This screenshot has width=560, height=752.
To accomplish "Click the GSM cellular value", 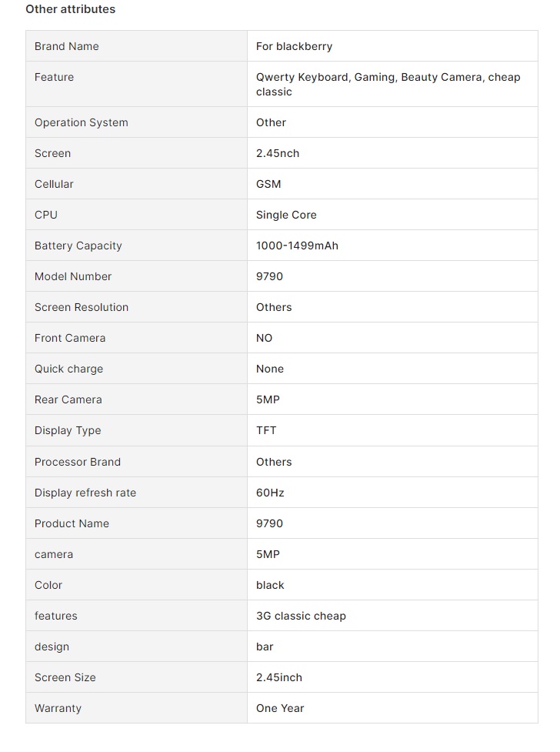I will pos(268,184).
